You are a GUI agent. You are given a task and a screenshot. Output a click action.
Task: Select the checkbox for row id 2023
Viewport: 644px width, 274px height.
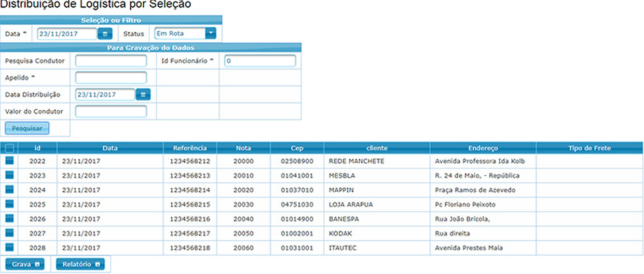click(x=10, y=175)
